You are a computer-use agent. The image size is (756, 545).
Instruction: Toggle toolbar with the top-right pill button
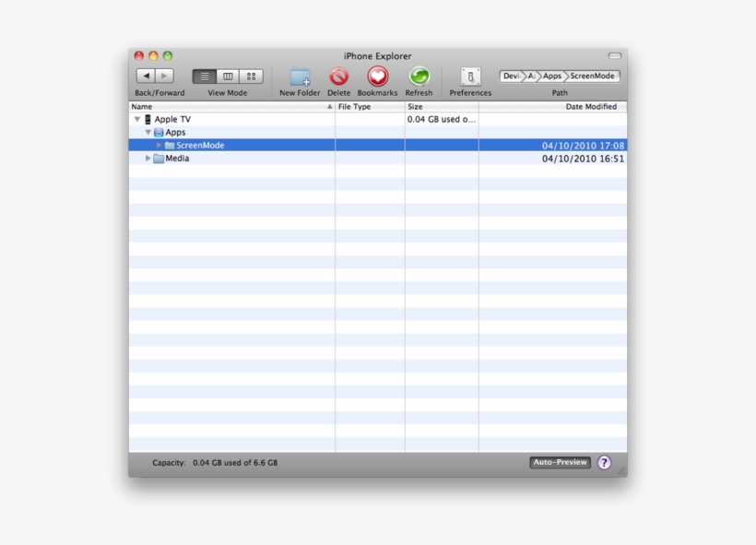tap(614, 56)
